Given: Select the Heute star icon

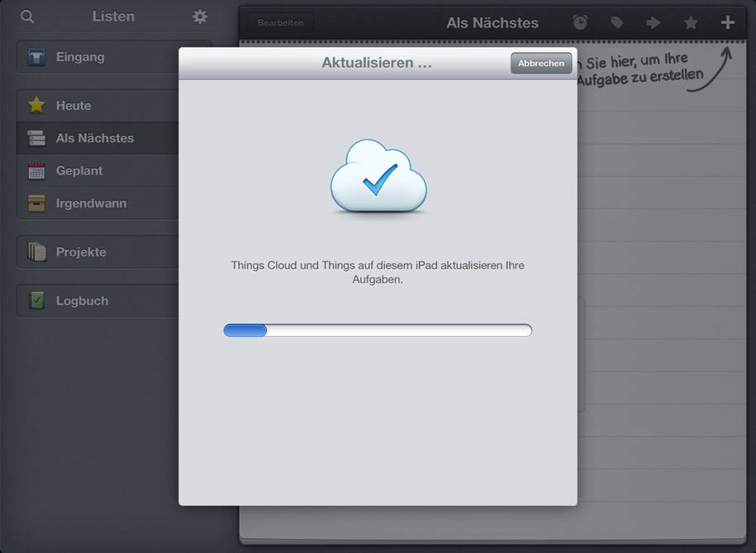Looking at the screenshot, I should [36, 104].
